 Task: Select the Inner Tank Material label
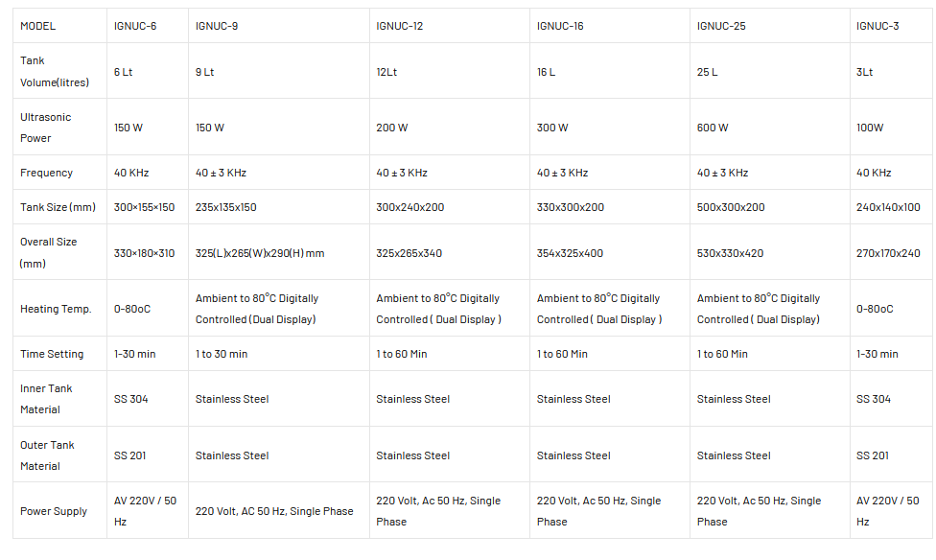[x=47, y=399]
